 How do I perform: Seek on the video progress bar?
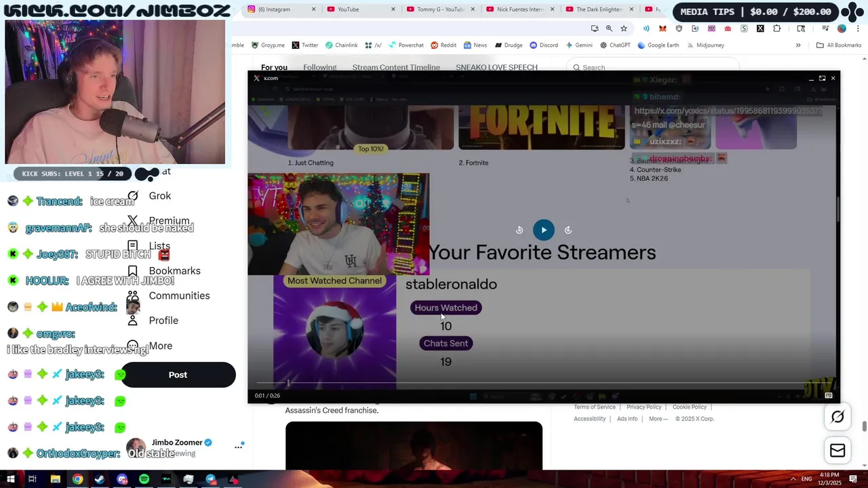point(542,383)
